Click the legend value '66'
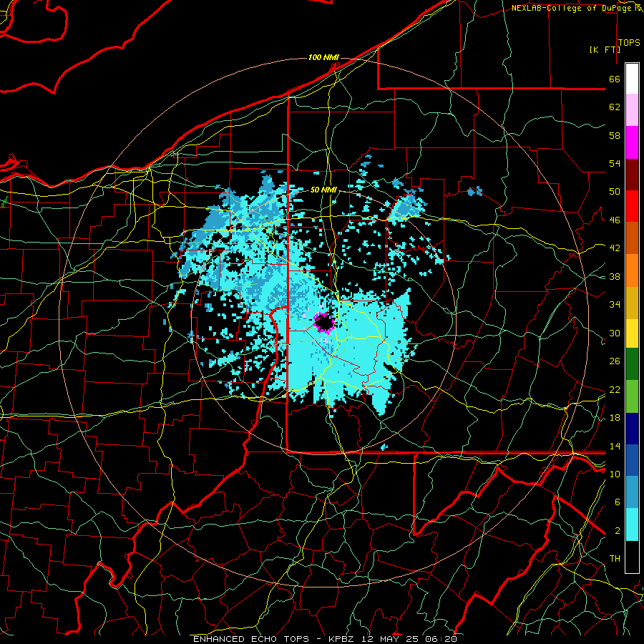The image size is (644, 644). point(615,79)
